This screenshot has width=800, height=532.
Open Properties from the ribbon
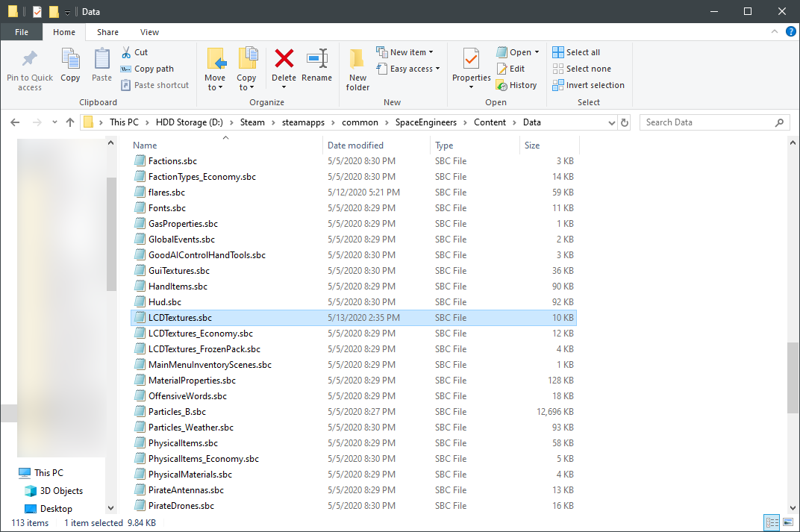[471, 58]
